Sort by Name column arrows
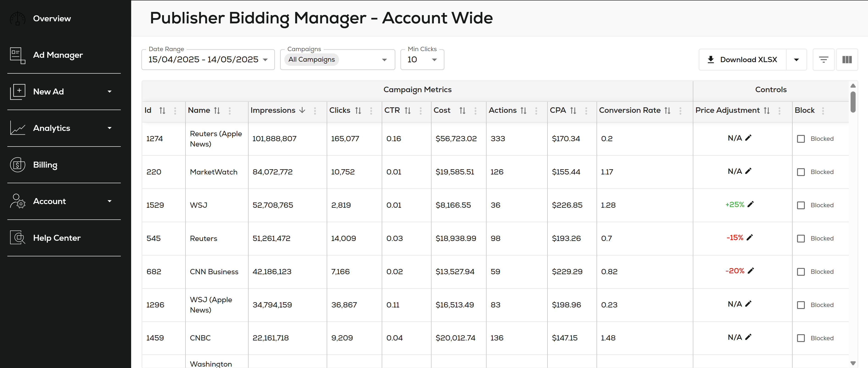The height and width of the screenshot is (368, 868). coord(217,111)
